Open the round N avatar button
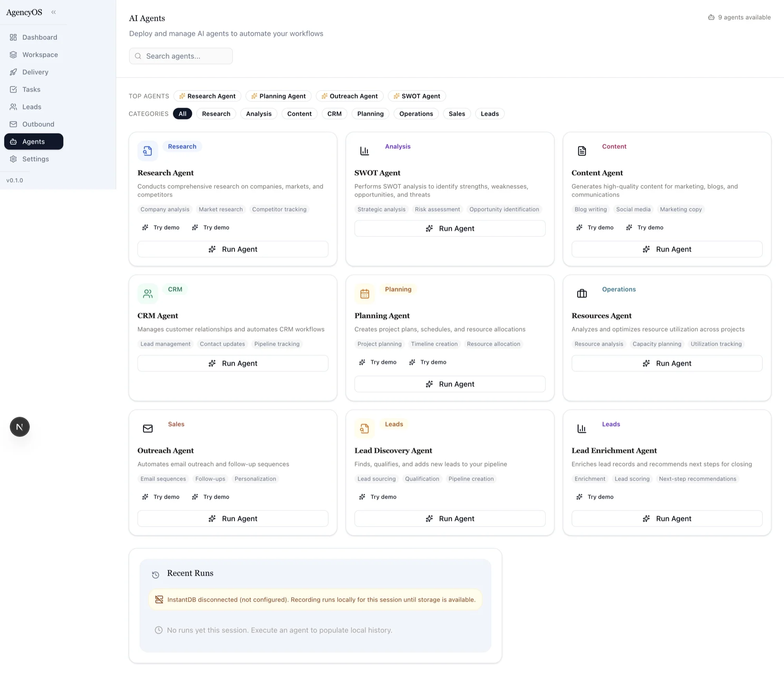This screenshot has width=784, height=684. (x=20, y=427)
